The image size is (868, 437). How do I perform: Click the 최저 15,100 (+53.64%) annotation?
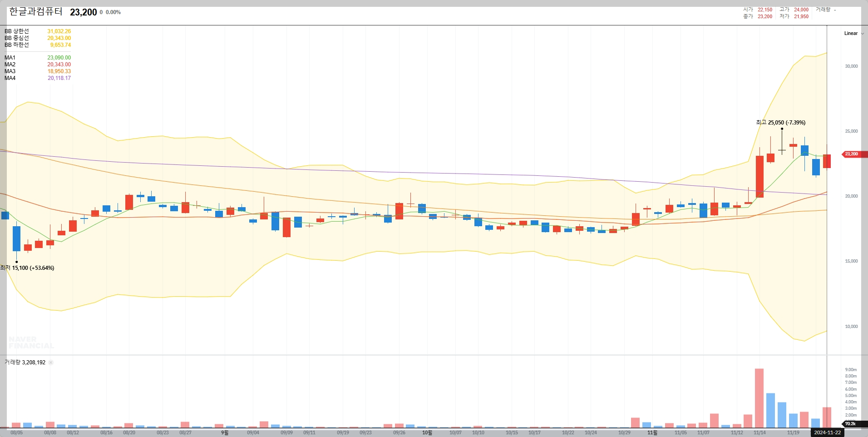27,268
